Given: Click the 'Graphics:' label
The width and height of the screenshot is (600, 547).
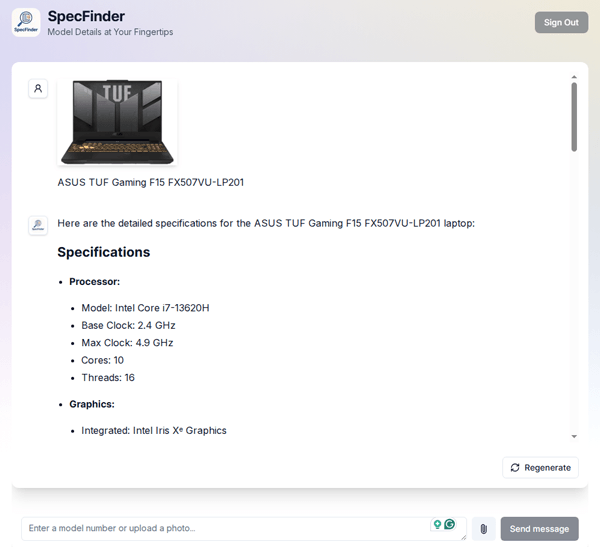Looking at the screenshot, I should click(92, 404).
